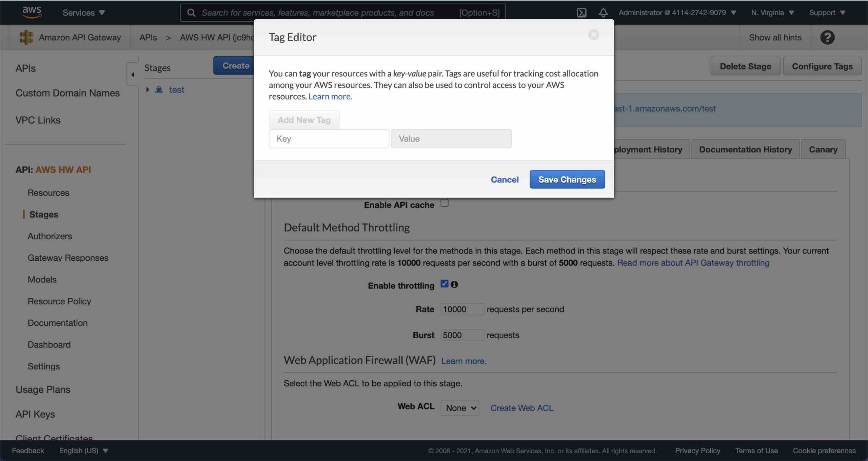The width and height of the screenshot is (868, 461).
Task: Open Cookie preferences in footer
Action: tap(824, 450)
